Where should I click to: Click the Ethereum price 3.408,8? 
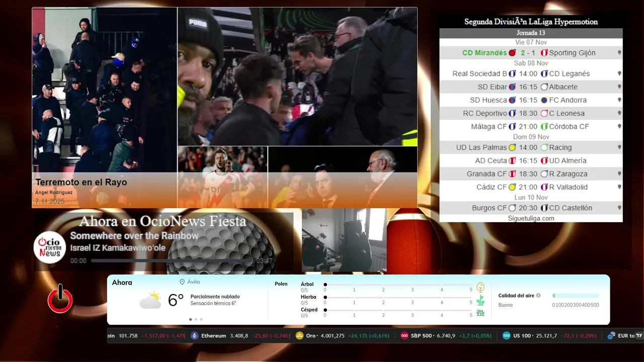[239, 336]
